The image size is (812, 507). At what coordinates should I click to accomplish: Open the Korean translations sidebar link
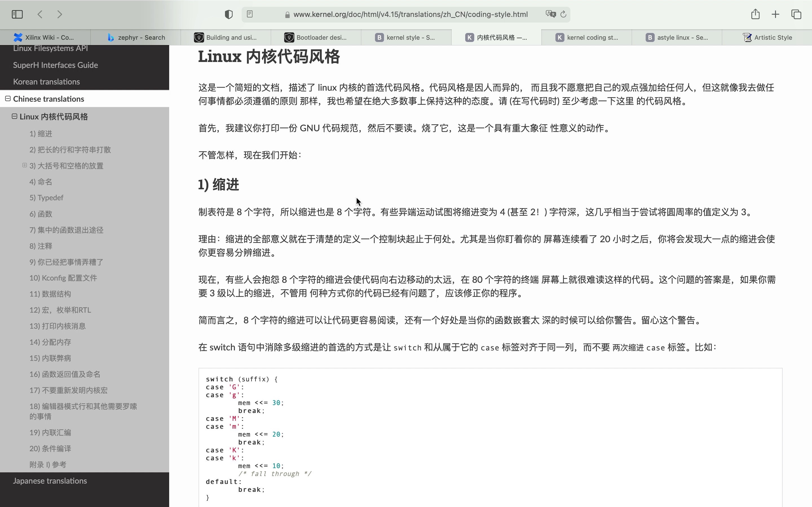click(46, 81)
